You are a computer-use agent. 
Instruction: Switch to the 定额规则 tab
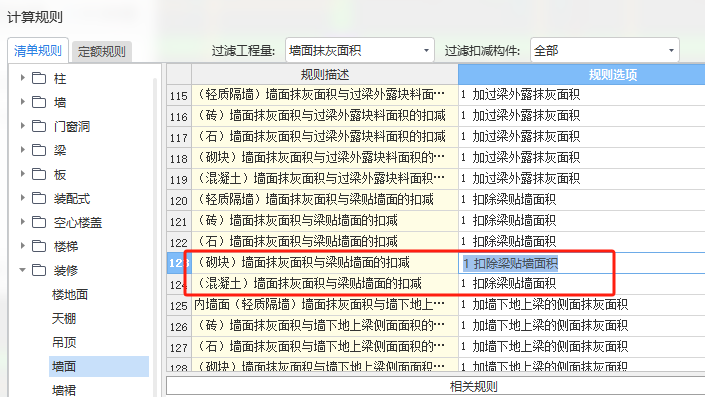pos(102,52)
